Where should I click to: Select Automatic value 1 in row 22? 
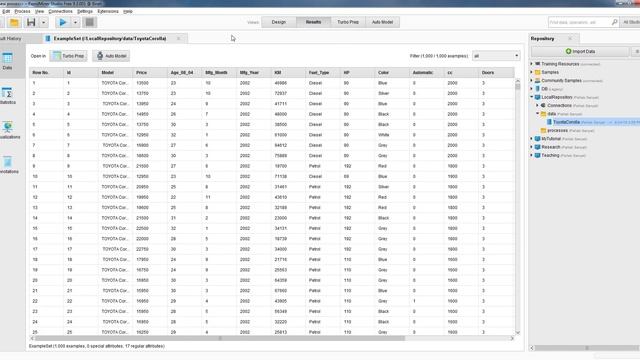(427, 301)
